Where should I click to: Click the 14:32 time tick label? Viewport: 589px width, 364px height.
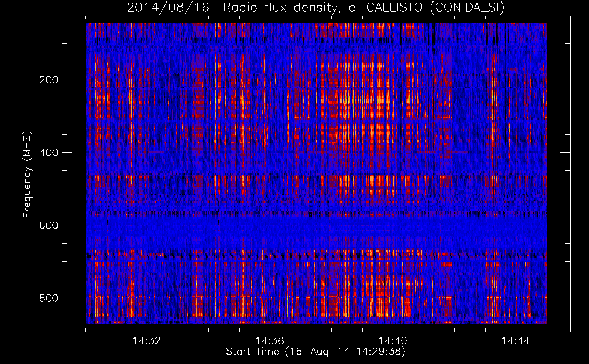[147, 341]
